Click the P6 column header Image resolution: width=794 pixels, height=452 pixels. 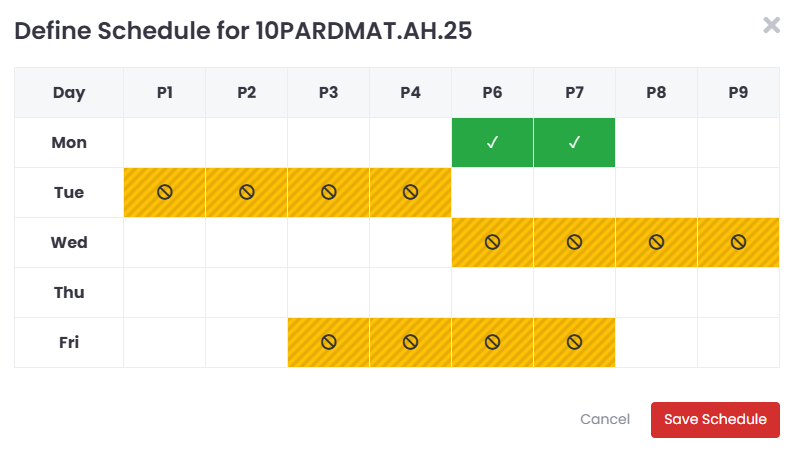pyautogui.click(x=492, y=93)
